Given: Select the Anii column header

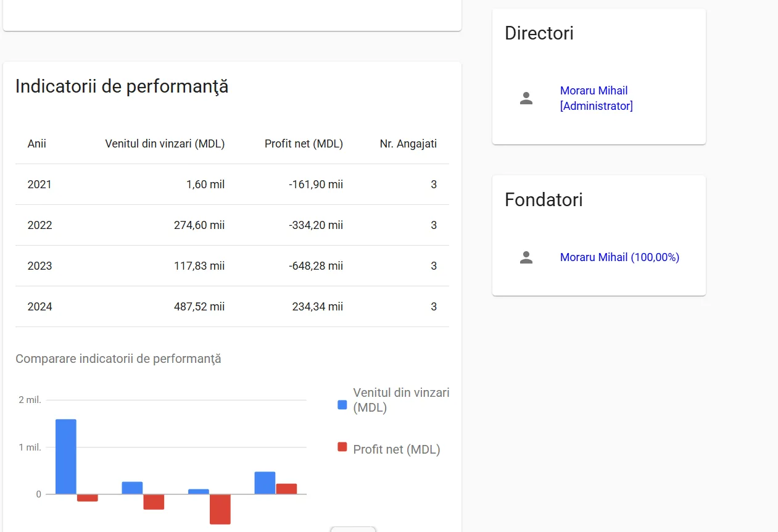Looking at the screenshot, I should 37,144.
